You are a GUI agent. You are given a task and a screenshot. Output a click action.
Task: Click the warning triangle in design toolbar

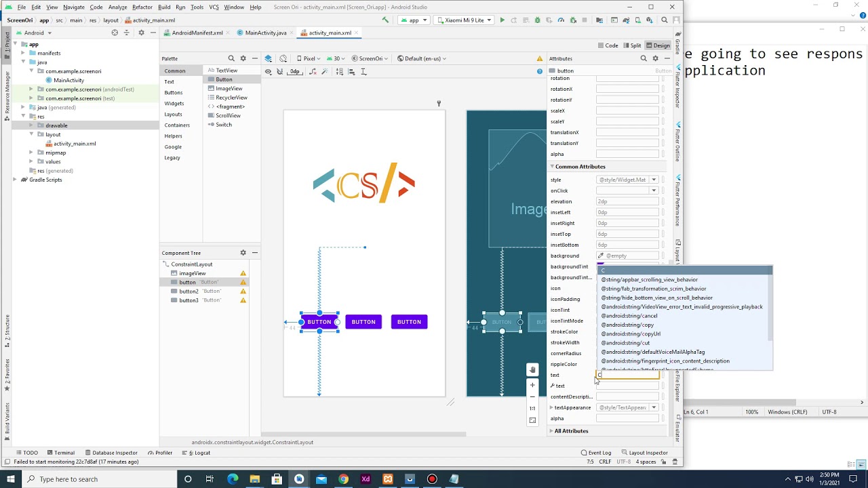click(x=540, y=58)
